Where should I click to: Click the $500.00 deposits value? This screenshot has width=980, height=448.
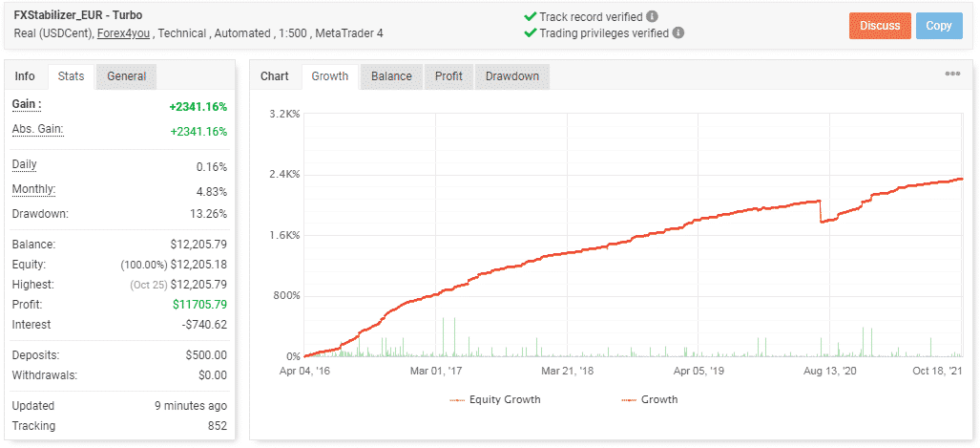tap(206, 355)
